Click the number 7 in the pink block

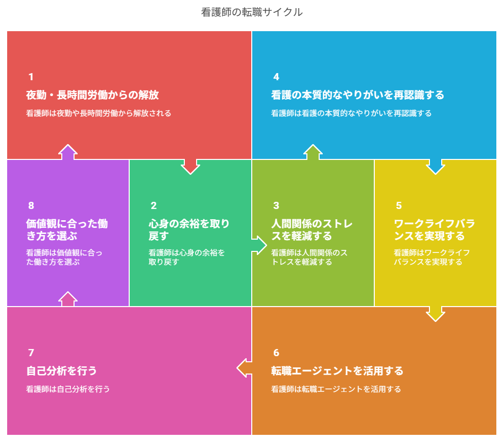31,353
